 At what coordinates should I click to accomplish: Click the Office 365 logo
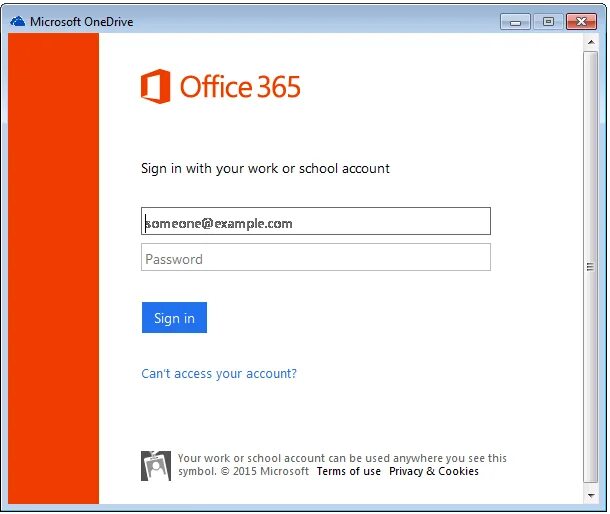(221, 86)
